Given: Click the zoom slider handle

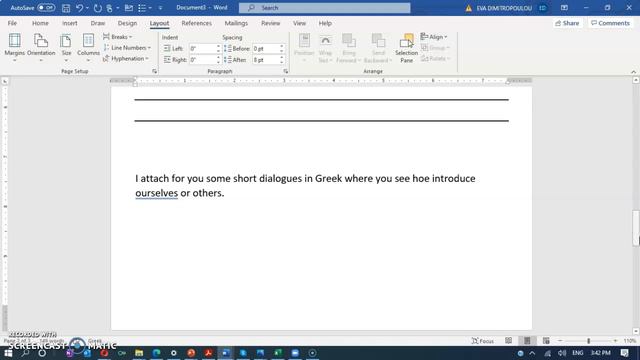Looking at the screenshot, I should tap(589, 340).
